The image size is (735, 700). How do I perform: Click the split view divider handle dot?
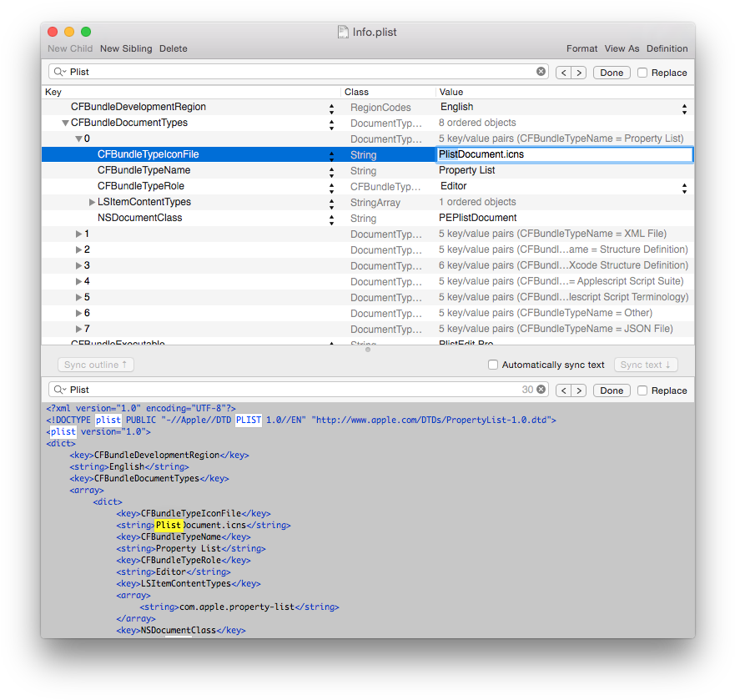[x=368, y=350]
